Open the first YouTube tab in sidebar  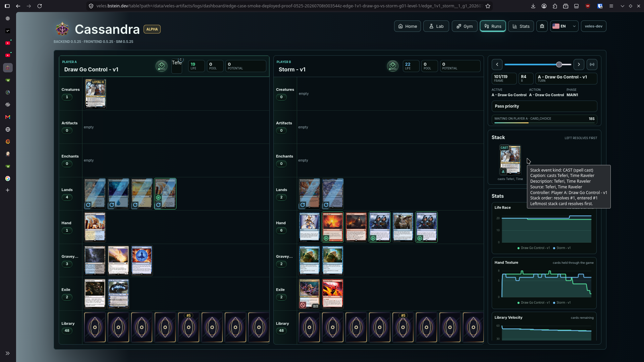[8, 43]
